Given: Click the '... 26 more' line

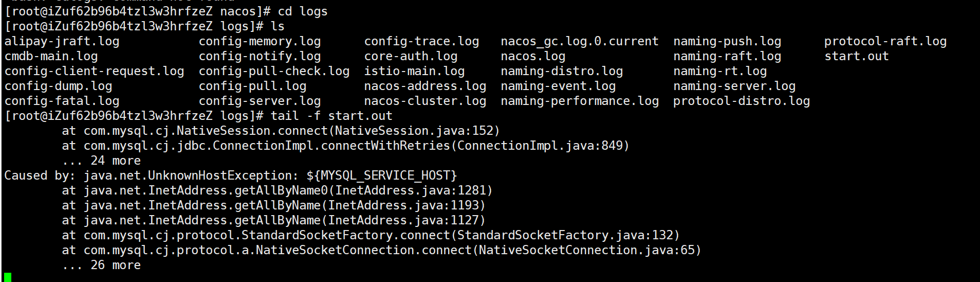Looking at the screenshot, I should tap(101, 265).
